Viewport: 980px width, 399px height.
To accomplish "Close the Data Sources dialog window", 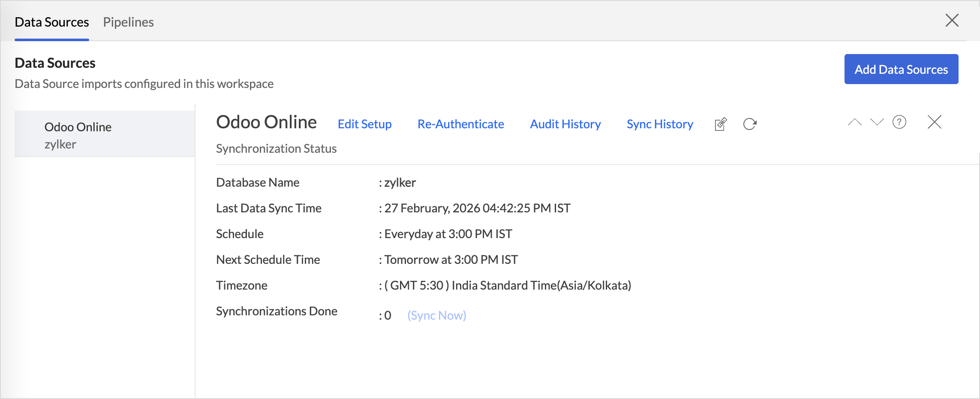I will pos(952,20).
